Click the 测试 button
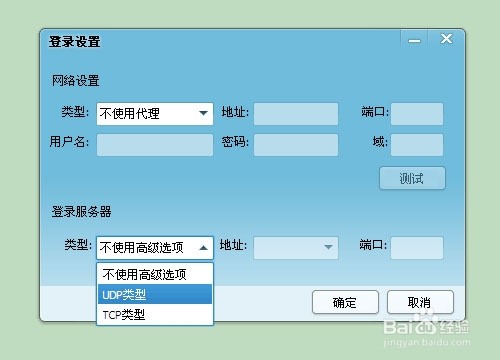This screenshot has width=500, height=360. [412, 178]
